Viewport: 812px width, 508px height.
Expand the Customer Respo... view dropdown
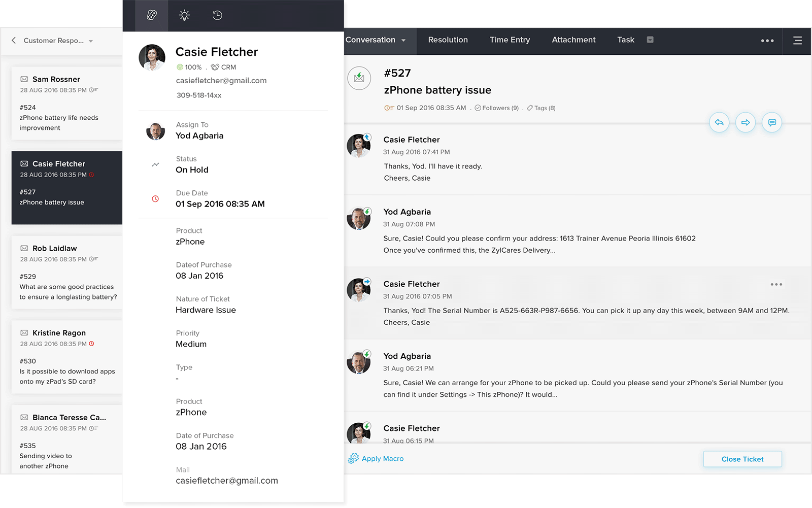91,41
